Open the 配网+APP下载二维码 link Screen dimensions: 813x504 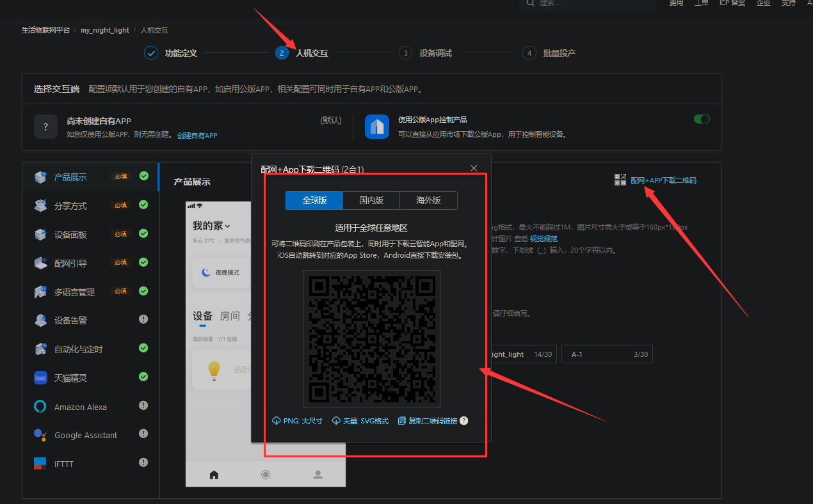coord(663,180)
